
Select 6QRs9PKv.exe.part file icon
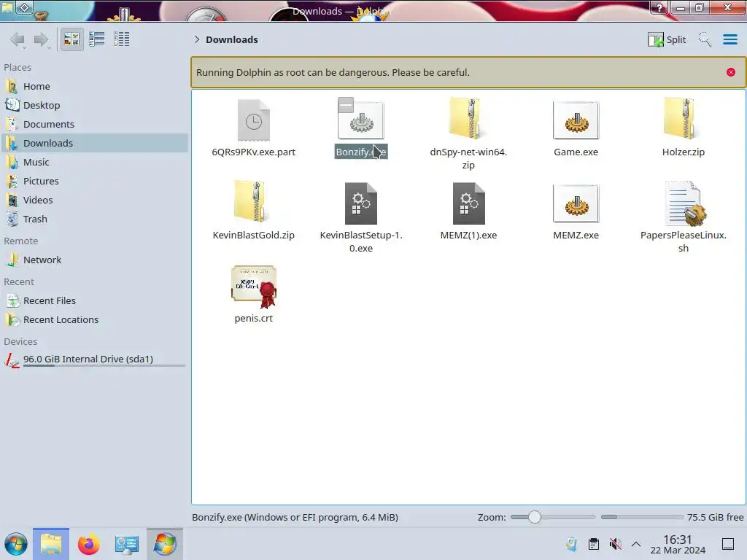tap(253, 120)
